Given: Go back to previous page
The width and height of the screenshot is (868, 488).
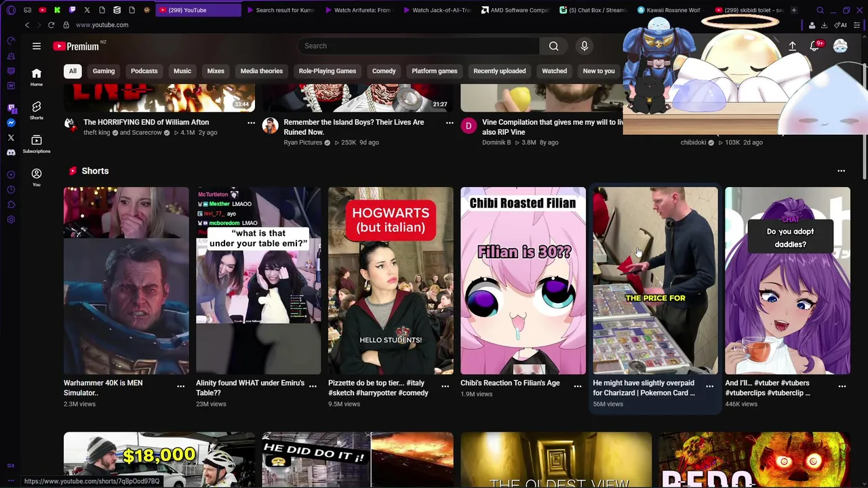Looking at the screenshot, I should (27, 25).
